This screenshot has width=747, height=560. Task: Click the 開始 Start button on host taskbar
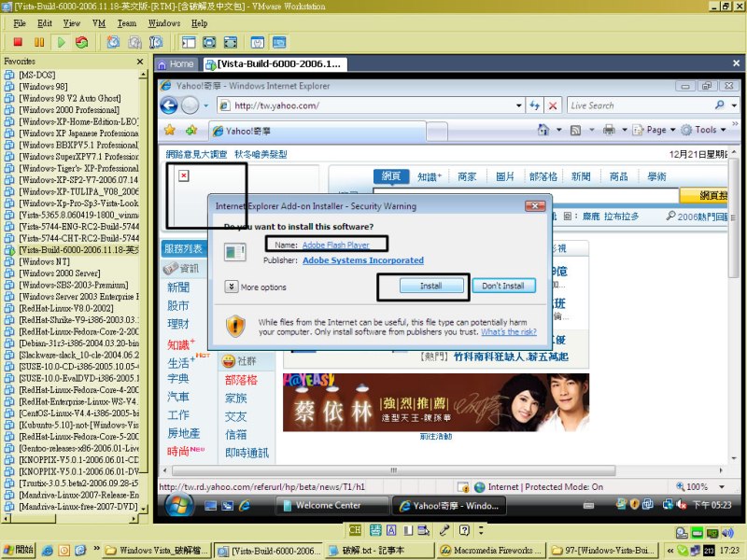pyautogui.click(x=19, y=550)
